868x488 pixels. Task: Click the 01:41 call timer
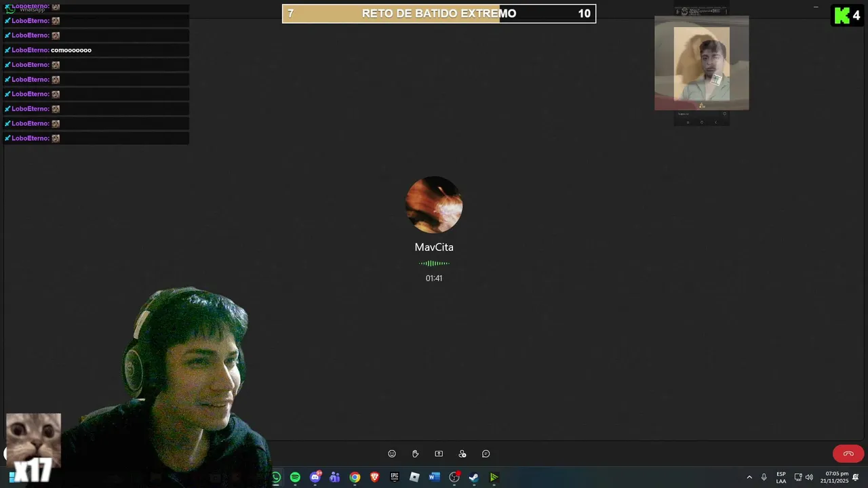point(434,279)
